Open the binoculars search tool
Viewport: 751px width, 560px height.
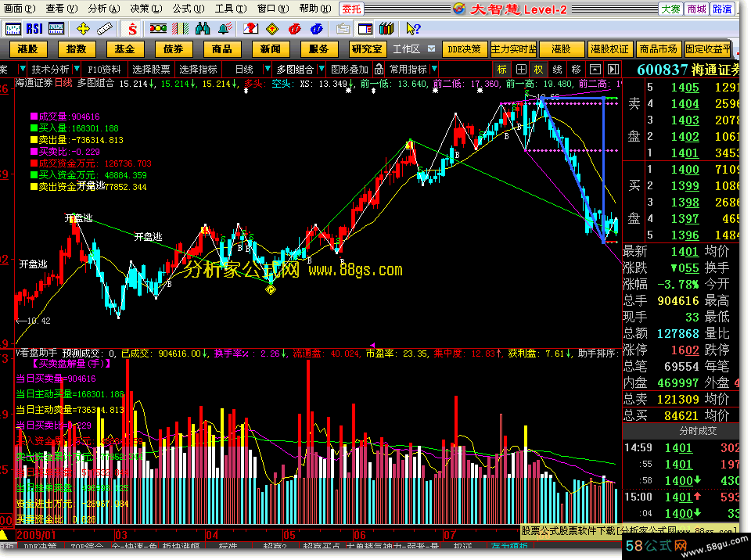click(x=203, y=29)
